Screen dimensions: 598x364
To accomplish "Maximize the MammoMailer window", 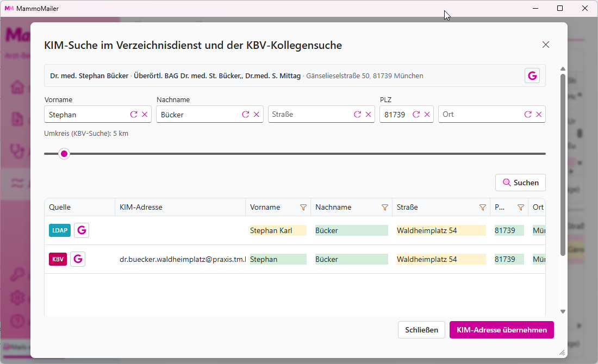I will pos(560,8).
